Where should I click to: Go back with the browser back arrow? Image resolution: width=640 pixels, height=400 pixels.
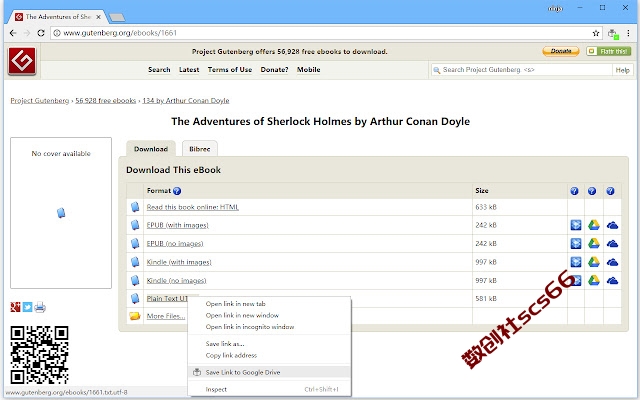(13, 33)
